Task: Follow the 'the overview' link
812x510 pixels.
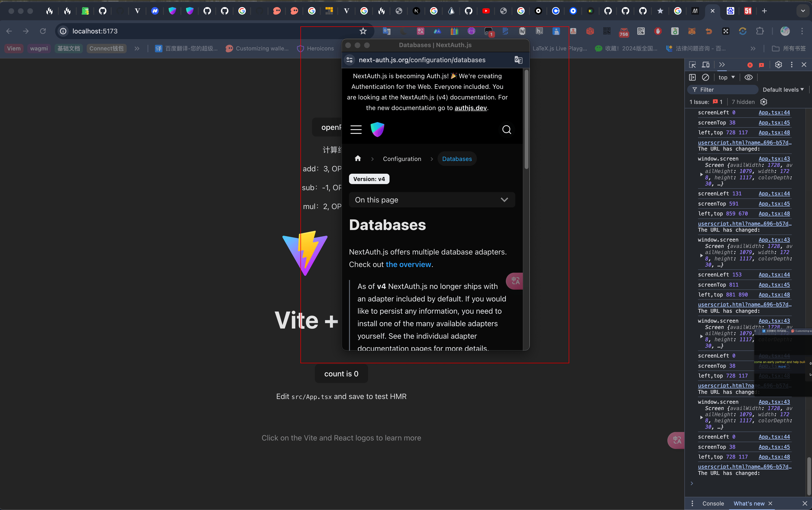Action: [408, 264]
